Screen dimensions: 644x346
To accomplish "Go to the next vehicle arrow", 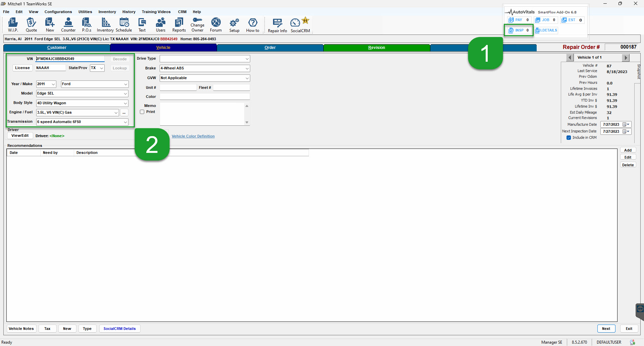I will click(626, 58).
